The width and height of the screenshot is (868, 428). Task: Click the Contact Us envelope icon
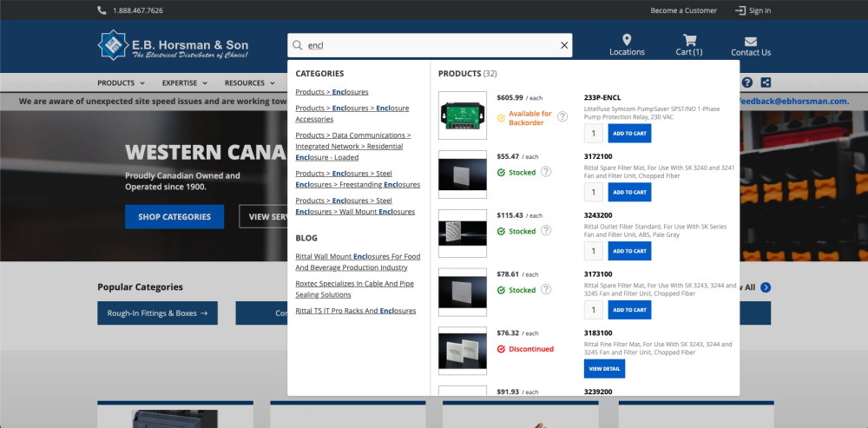(x=751, y=42)
